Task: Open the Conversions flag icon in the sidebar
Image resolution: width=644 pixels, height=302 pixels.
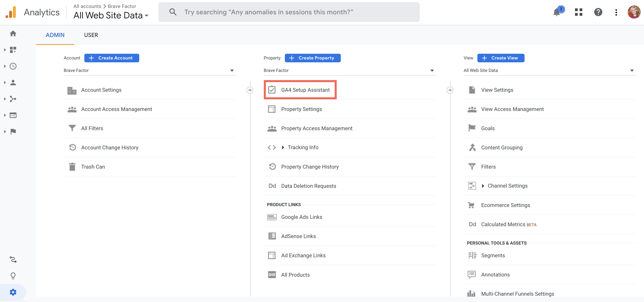Action: click(13, 132)
